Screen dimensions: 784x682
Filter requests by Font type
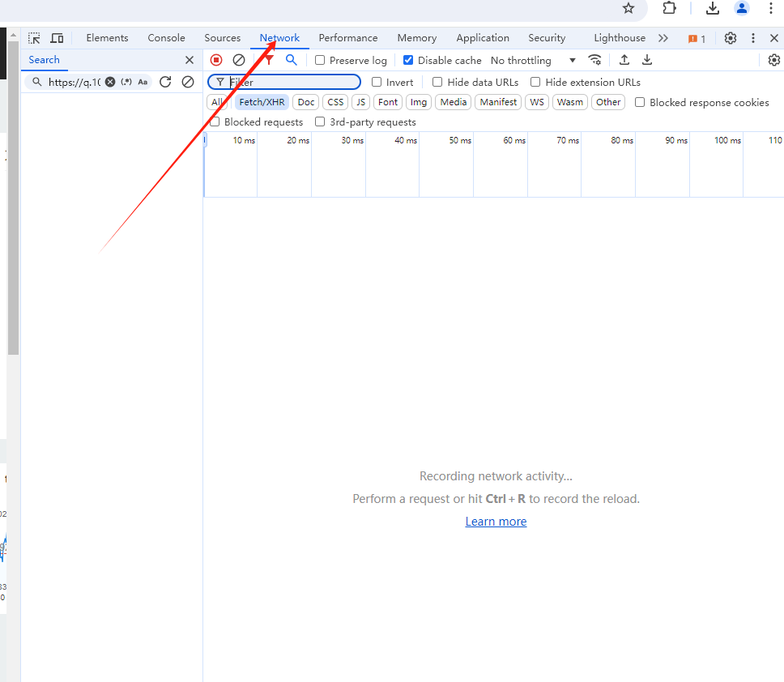pyautogui.click(x=387, y=102)
